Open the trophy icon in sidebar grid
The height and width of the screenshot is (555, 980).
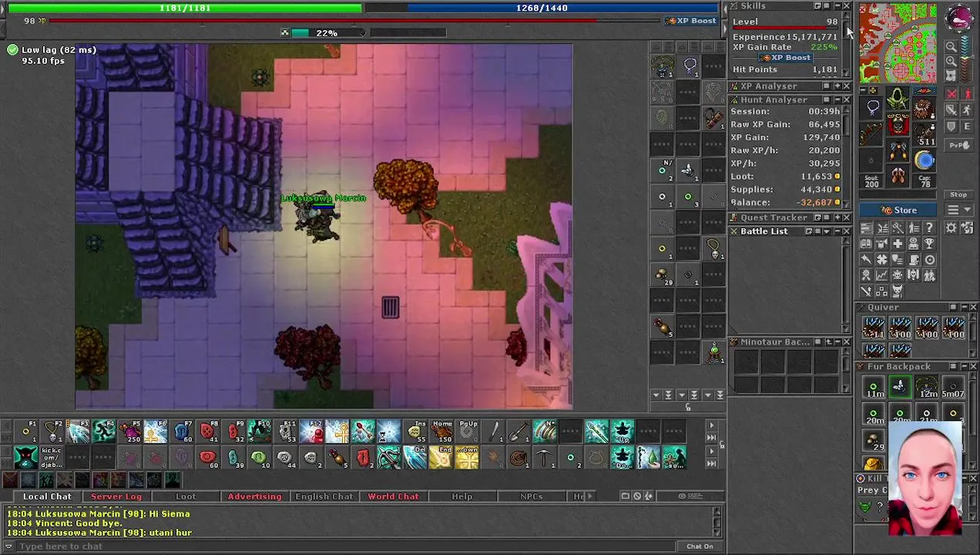point(929,244)
